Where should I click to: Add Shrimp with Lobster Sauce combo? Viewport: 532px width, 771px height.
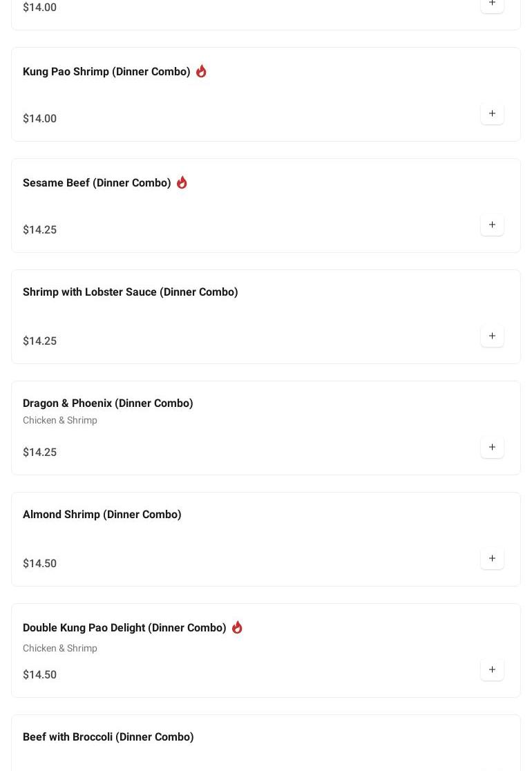click(x=492, y=336)
